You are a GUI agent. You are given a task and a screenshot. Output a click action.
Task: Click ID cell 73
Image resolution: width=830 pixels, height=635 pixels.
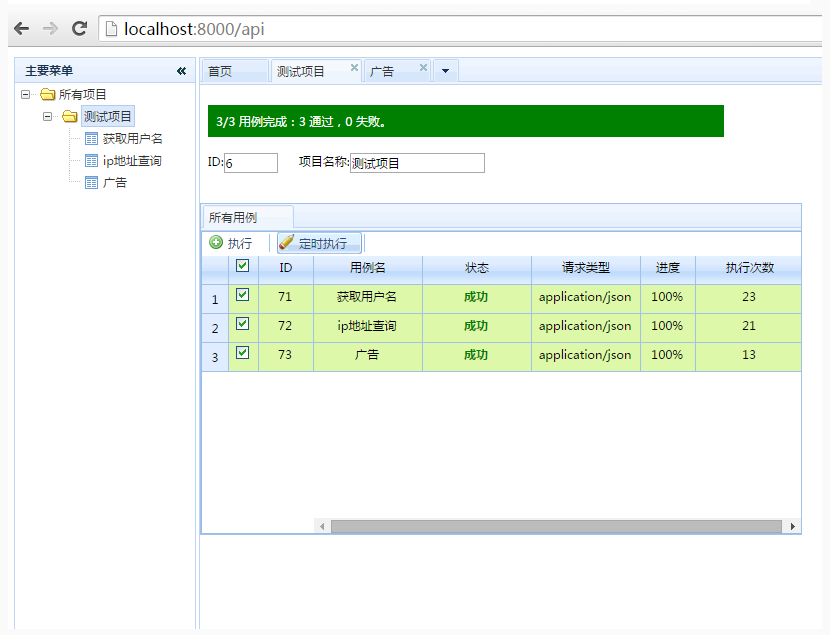tap(285, 355)
